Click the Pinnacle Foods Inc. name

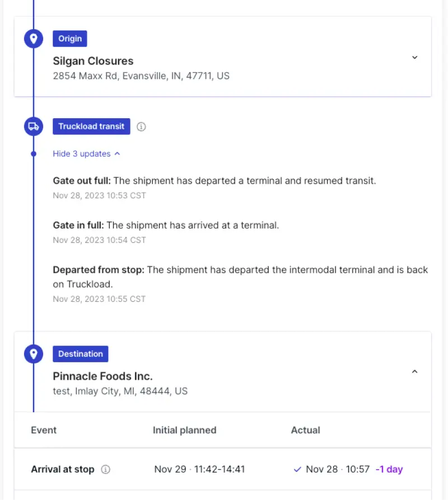point(102,376)
